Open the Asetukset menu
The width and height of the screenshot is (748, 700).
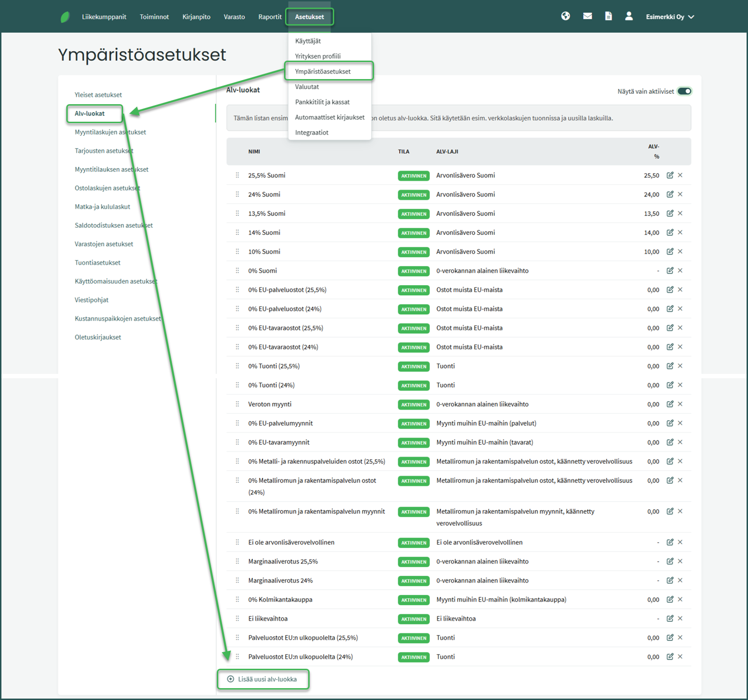309,17
